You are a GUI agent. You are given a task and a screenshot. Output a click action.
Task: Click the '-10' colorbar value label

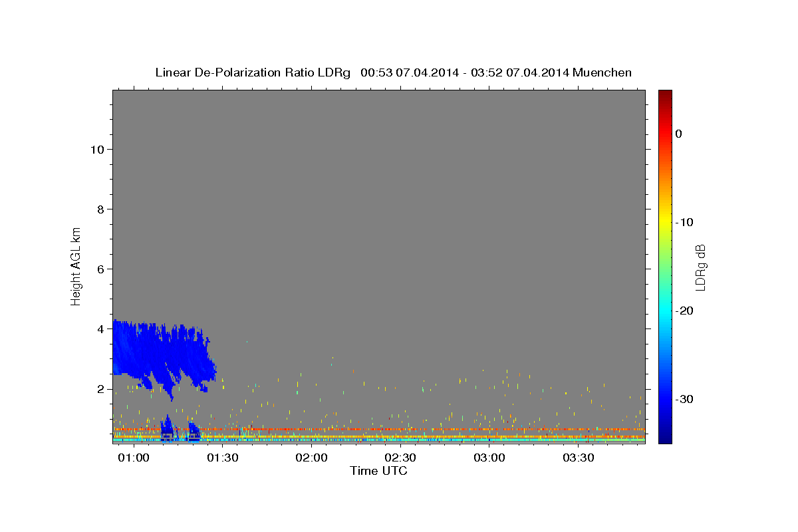685,222
